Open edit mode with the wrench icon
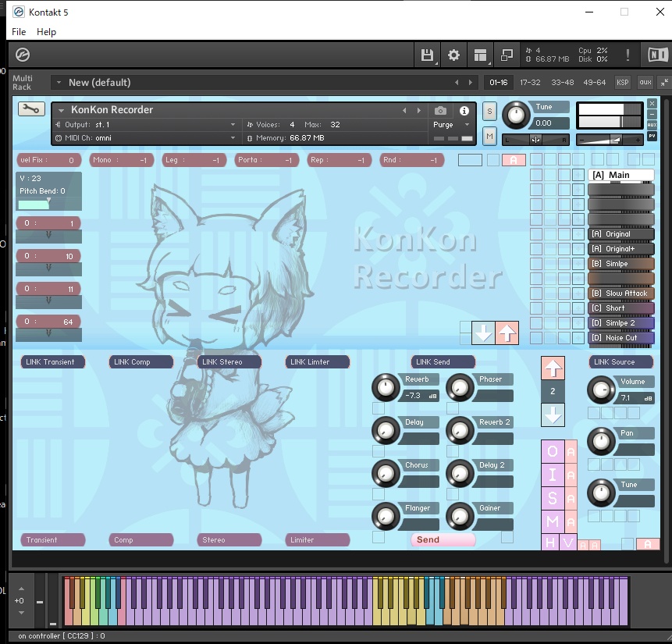This screenshot has width=672, height=644. [31, 110]
